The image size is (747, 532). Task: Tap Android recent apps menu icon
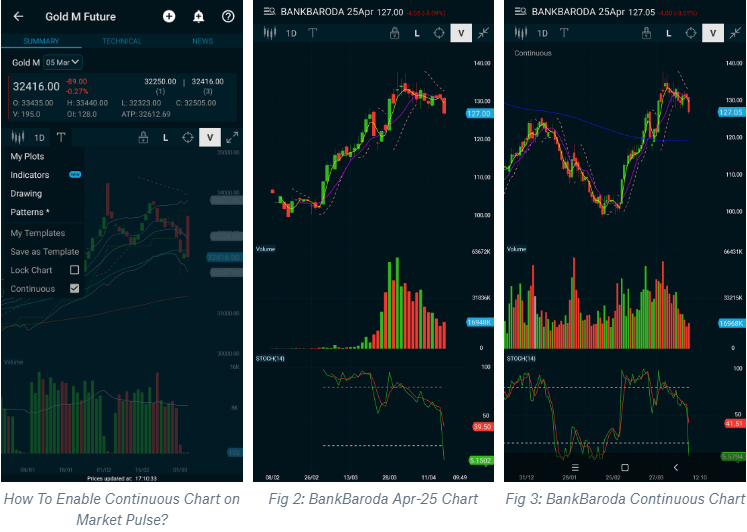(575, 468)
